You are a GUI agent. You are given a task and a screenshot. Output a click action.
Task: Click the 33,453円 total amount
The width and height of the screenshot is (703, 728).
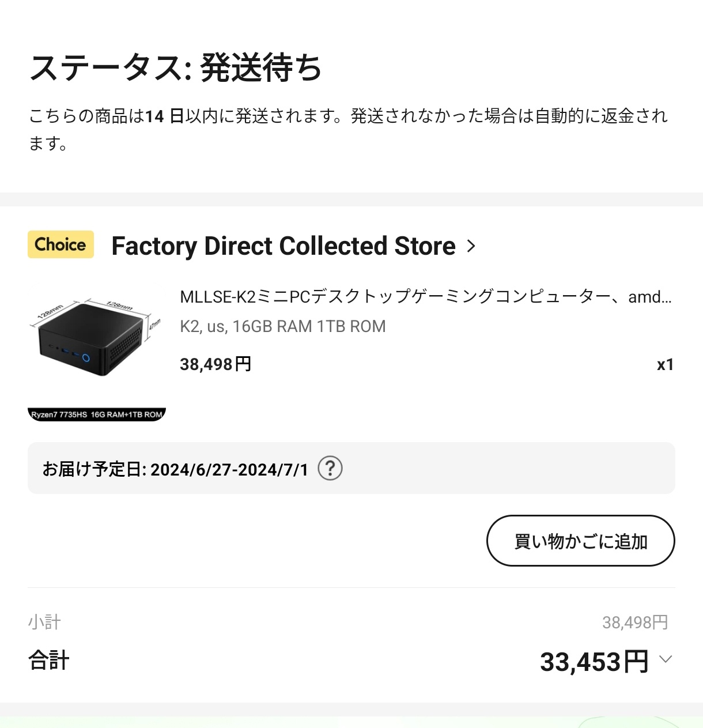(x=594, y=662)
